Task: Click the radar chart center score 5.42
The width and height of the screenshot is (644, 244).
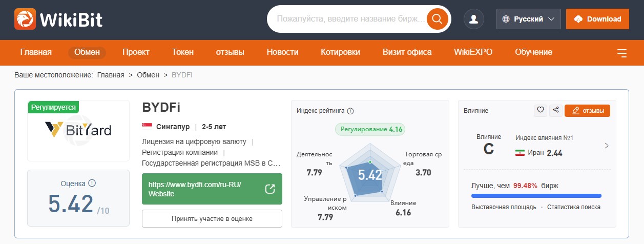Action: [x=370, y=175]
